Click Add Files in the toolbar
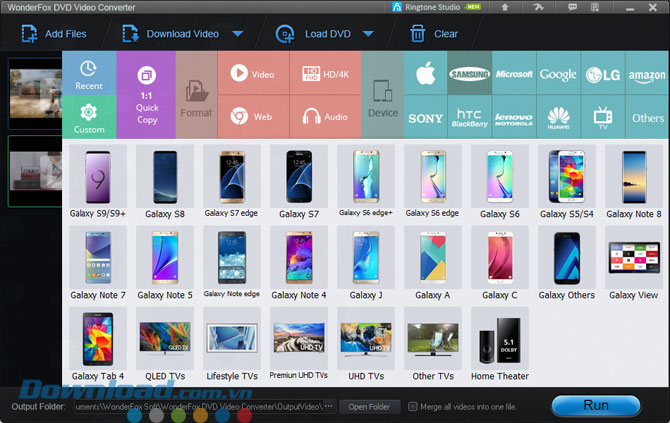This screenshot has width=670, height=423. [54, 34]
